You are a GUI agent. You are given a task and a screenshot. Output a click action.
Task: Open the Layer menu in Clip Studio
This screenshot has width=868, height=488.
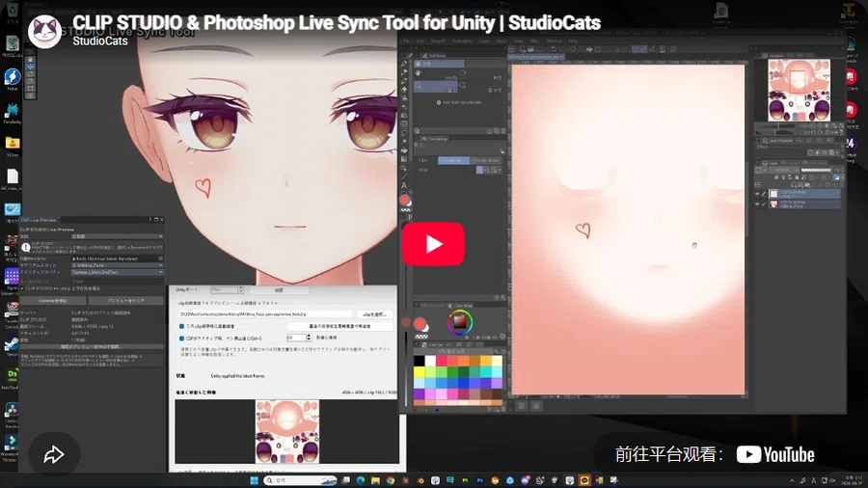484,41
